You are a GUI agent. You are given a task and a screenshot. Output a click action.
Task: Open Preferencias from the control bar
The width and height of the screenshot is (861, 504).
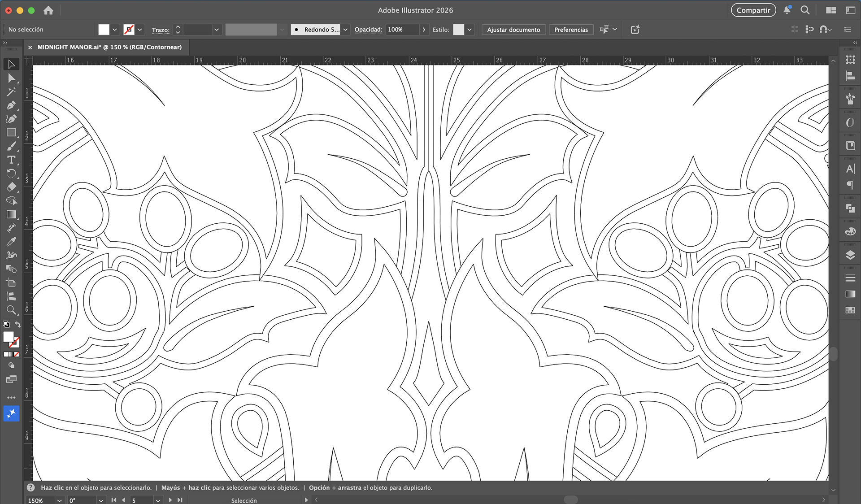point(571,30)
